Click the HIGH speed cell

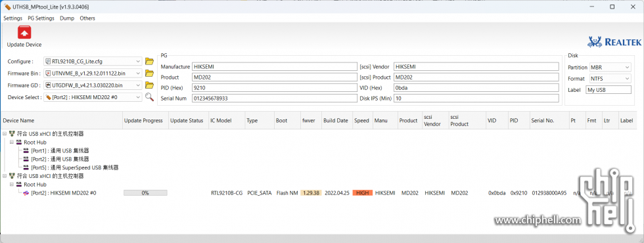[x=362, y=193]
